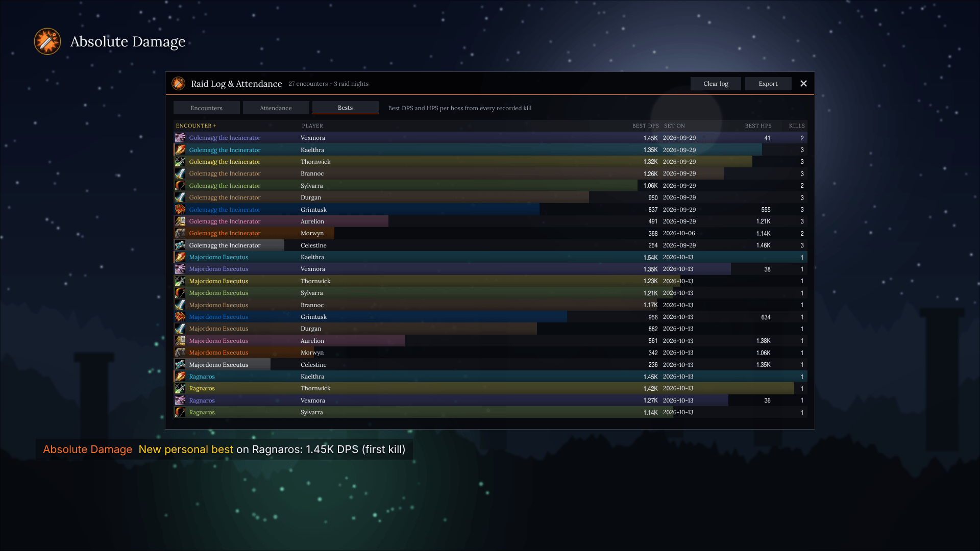This screenshot has height=551, width=980.
Task: Select the Bests tab
Action: 345,108
